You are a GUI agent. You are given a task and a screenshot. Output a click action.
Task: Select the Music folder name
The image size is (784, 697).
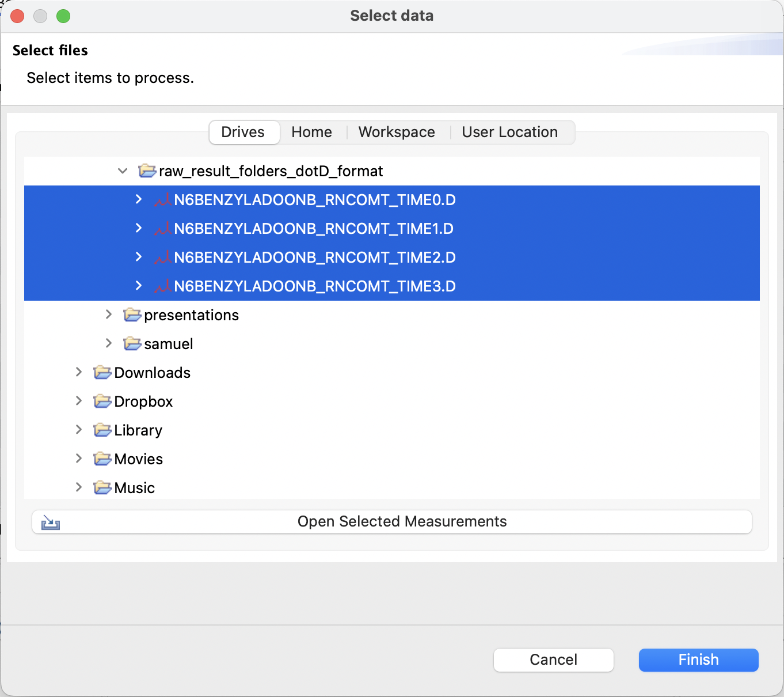tap(135, 488)
